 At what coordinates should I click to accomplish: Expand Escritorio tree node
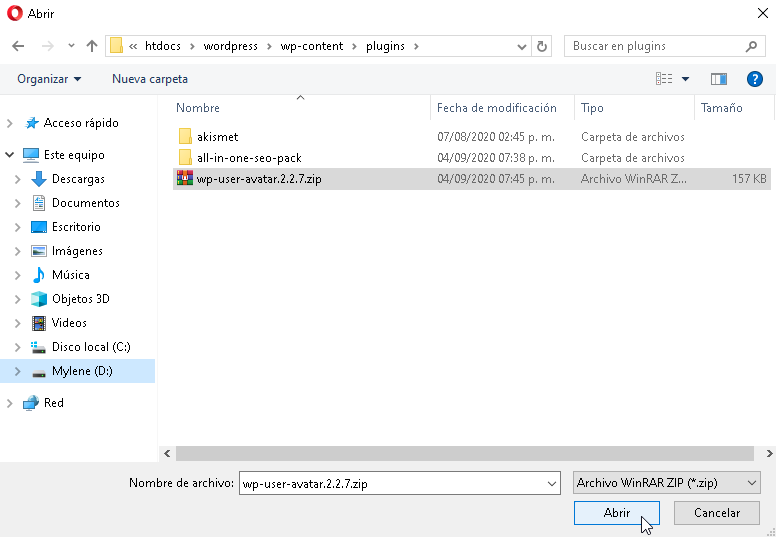(x=18, y=227)
